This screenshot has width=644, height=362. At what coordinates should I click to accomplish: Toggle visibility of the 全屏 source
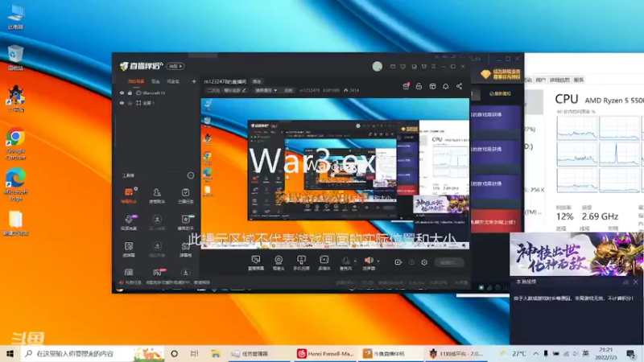coord(122,103)
